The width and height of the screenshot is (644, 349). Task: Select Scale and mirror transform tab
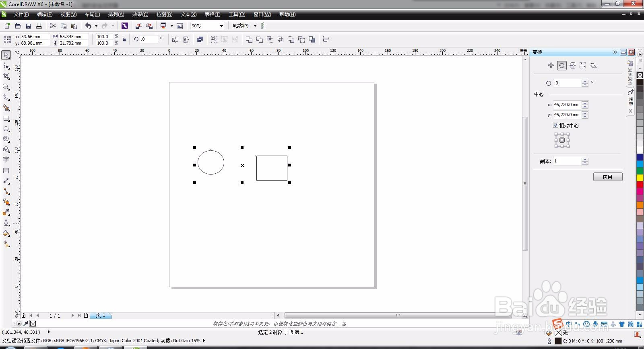pyautogui.click(x=572, y=66)
